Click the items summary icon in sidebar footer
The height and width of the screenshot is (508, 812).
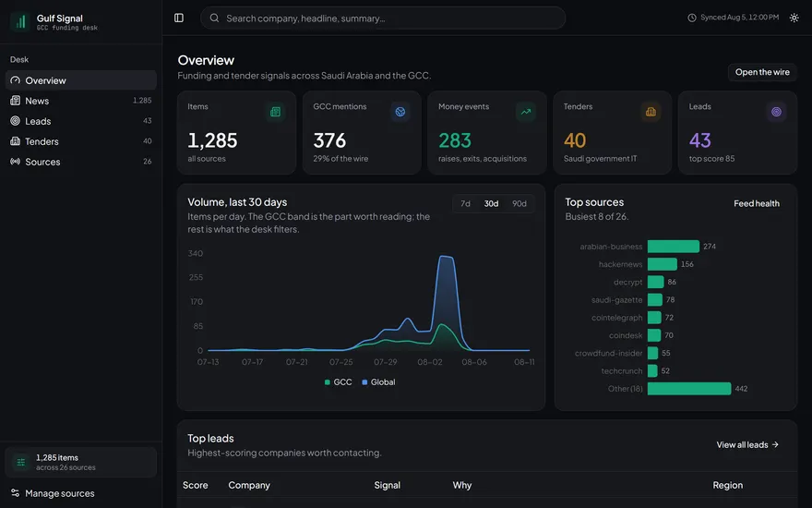20,462
